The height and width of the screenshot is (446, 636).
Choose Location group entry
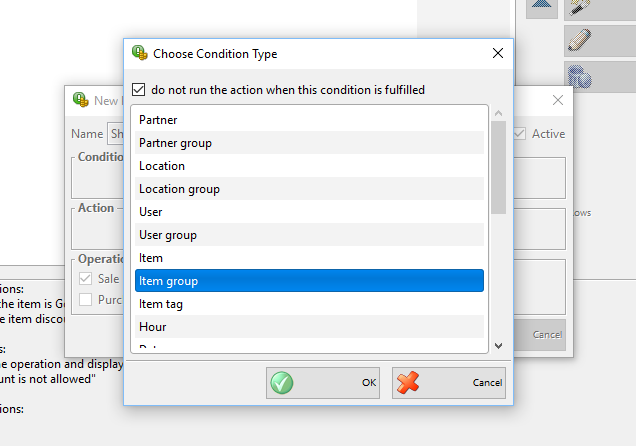(x=309, y=189)
